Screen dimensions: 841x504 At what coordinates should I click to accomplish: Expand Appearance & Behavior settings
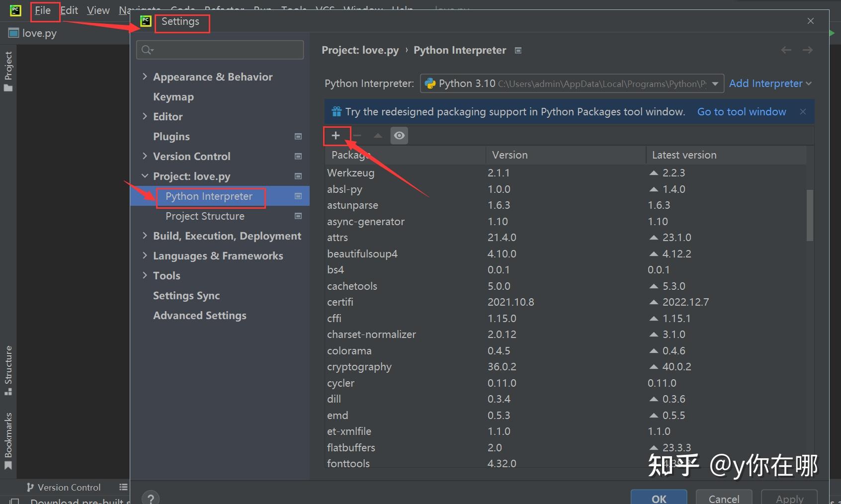[x=145, y=77]
